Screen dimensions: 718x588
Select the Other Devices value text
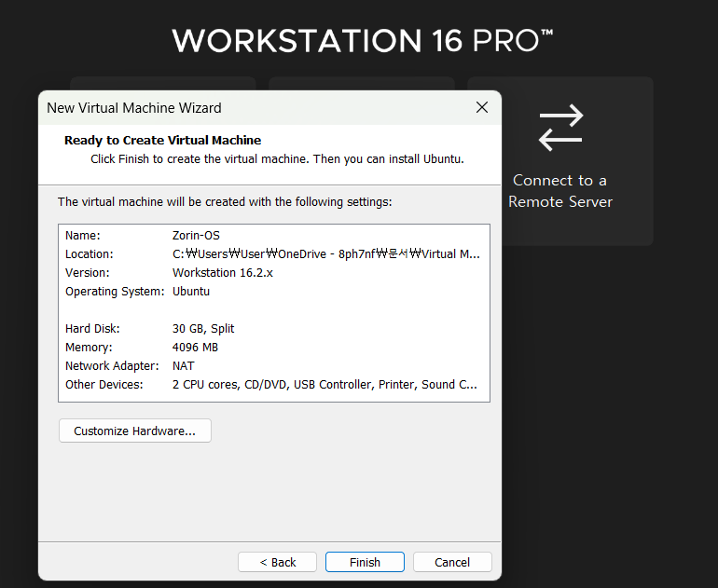[x=324, y=384]
